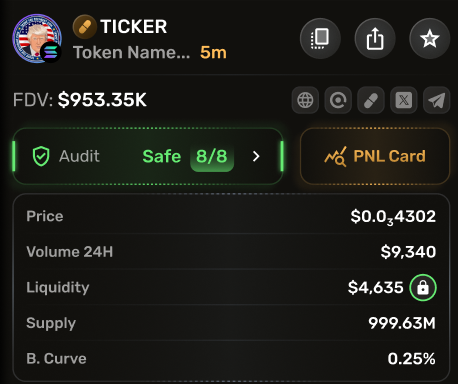Click the Solana chain badge on avatar
Viewport: 458px width, 384px height.
(x=51, y=52)
